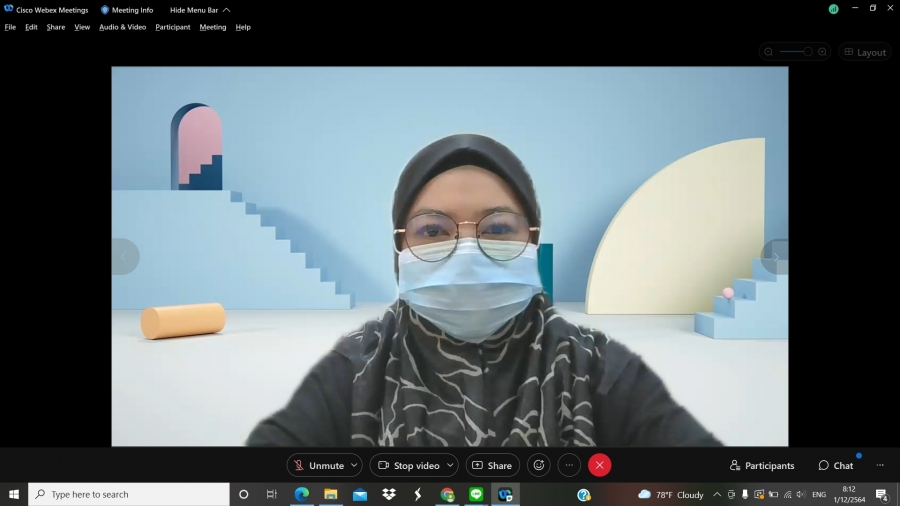Open LINE app in the taskbar
The width and height of the screenshot is (900, 506).
476,494
